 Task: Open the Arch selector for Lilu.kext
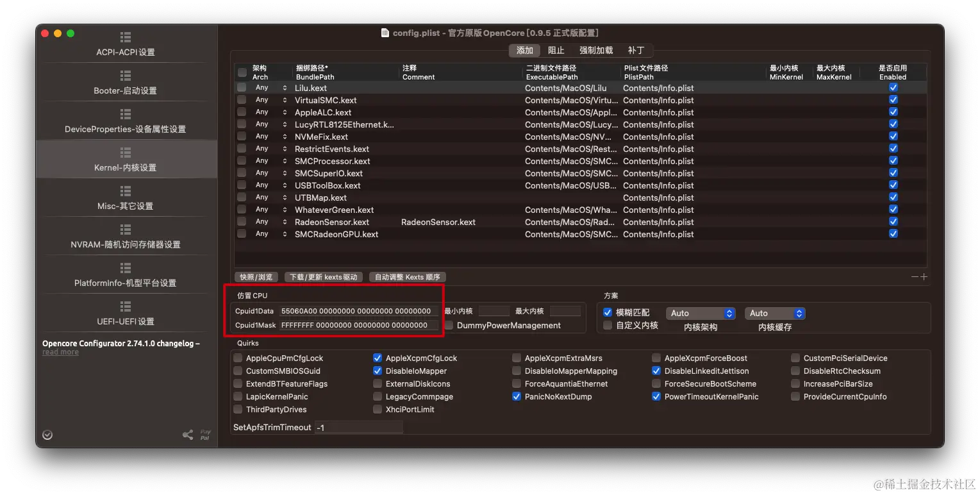click(x=270, y=88)
